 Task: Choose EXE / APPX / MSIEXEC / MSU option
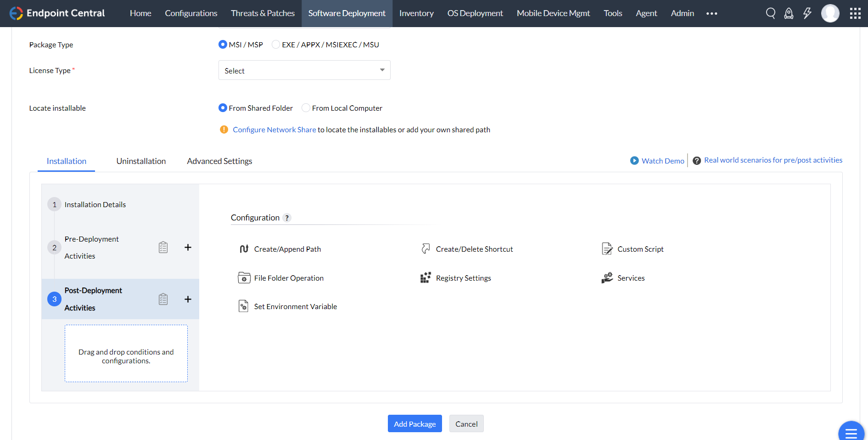[276, 44]
